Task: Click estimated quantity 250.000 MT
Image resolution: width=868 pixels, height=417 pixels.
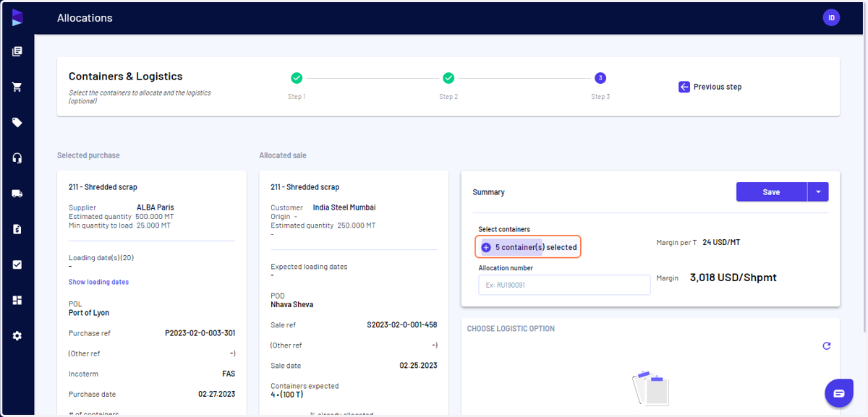Action: (357, 225)
